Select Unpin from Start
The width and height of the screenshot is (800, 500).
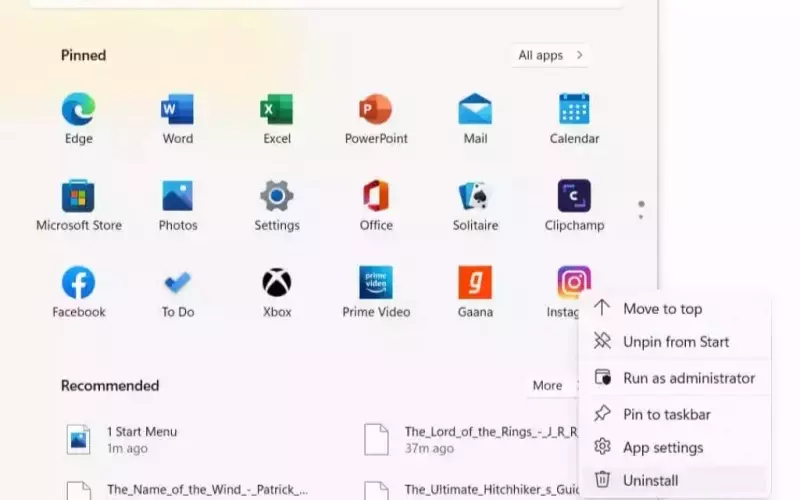pyautogui.click(x=674, y=341)
